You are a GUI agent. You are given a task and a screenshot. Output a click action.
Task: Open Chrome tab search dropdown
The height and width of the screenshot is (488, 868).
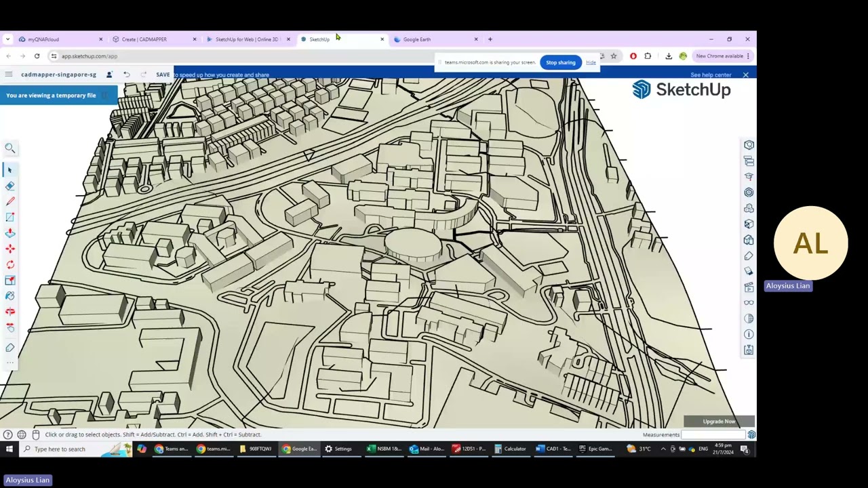(7, 39)
